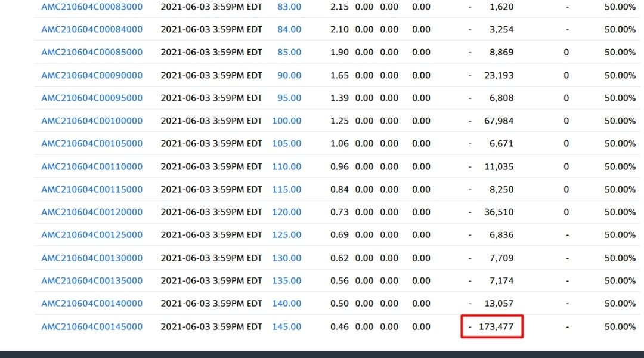
Task: Open contract AMC210604C00110000
Action: tap(92, 167)
